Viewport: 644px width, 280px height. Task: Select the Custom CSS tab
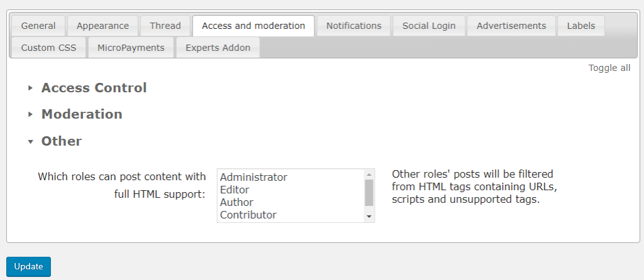point(48,48)
